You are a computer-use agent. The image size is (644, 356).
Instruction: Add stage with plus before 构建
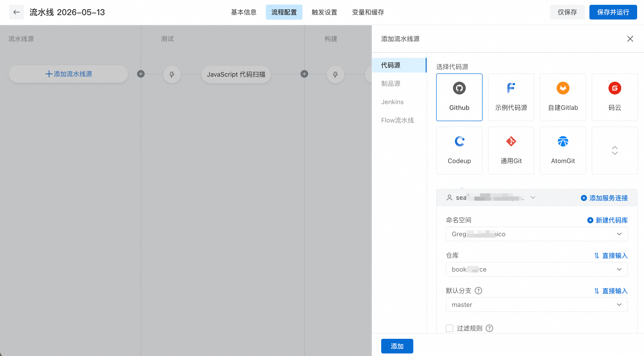click(304, 74)
